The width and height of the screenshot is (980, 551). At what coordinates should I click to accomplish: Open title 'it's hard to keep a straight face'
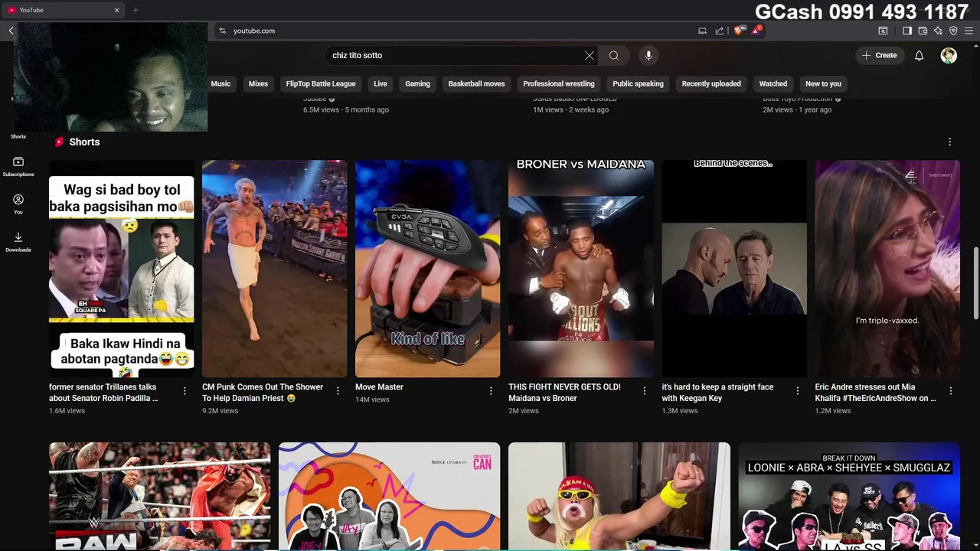(717, 393)
